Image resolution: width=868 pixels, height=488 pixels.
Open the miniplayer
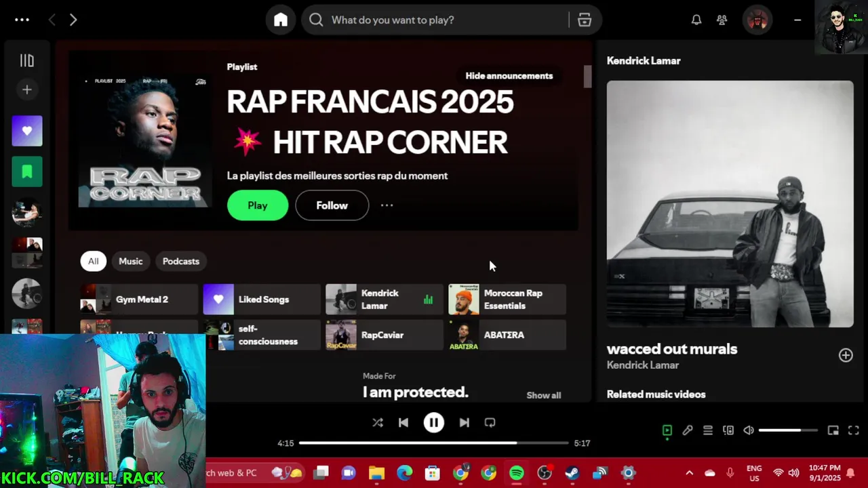pos(833,430)
